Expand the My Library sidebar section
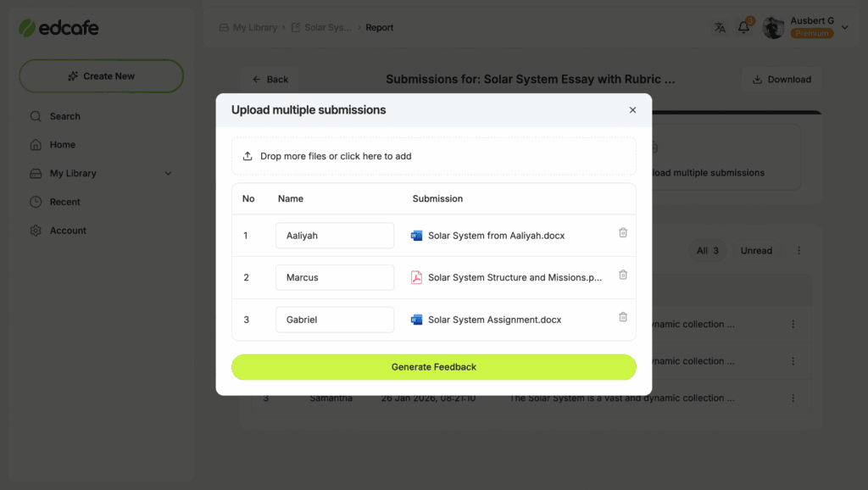 (168, 174)
